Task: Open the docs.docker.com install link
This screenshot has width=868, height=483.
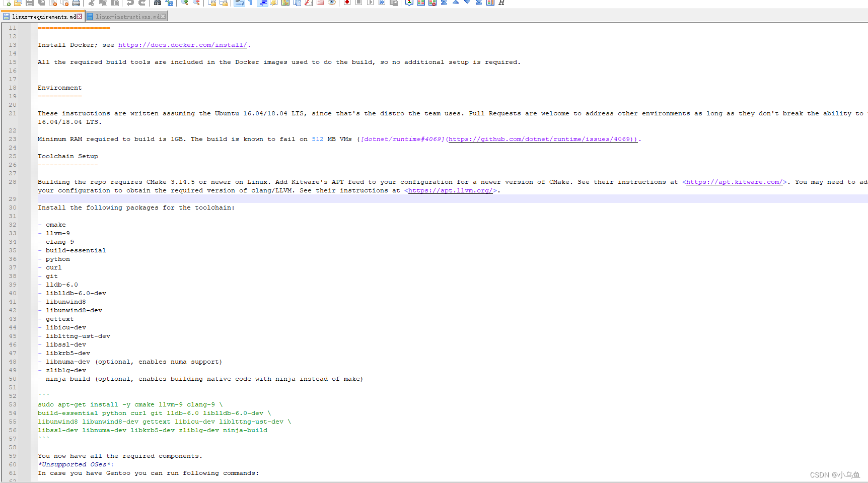Action: click(x=182, y=45)
